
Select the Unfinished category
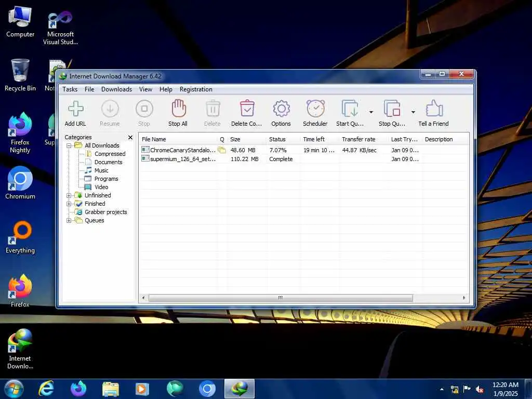pyautogui.click(x=98, y=195)
